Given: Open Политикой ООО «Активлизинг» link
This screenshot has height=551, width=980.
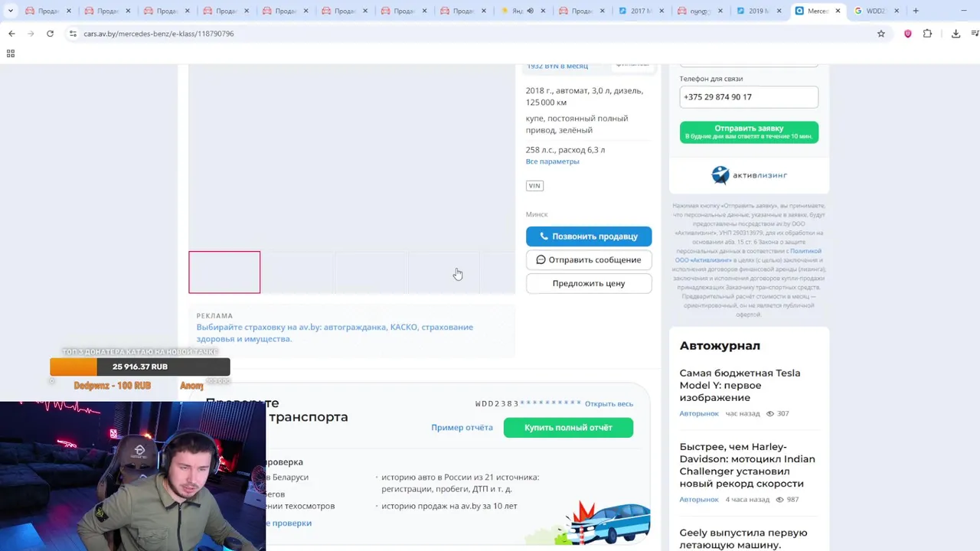Looking at the screenshot, I should pos(748,256).
